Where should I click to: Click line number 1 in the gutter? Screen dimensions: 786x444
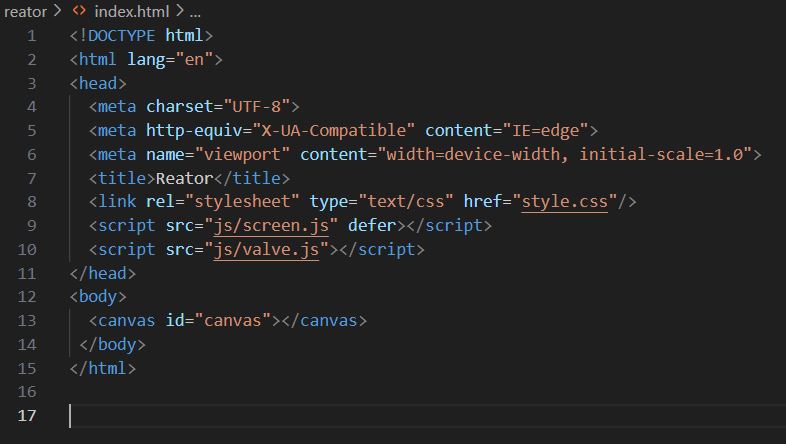pos(32,36)
